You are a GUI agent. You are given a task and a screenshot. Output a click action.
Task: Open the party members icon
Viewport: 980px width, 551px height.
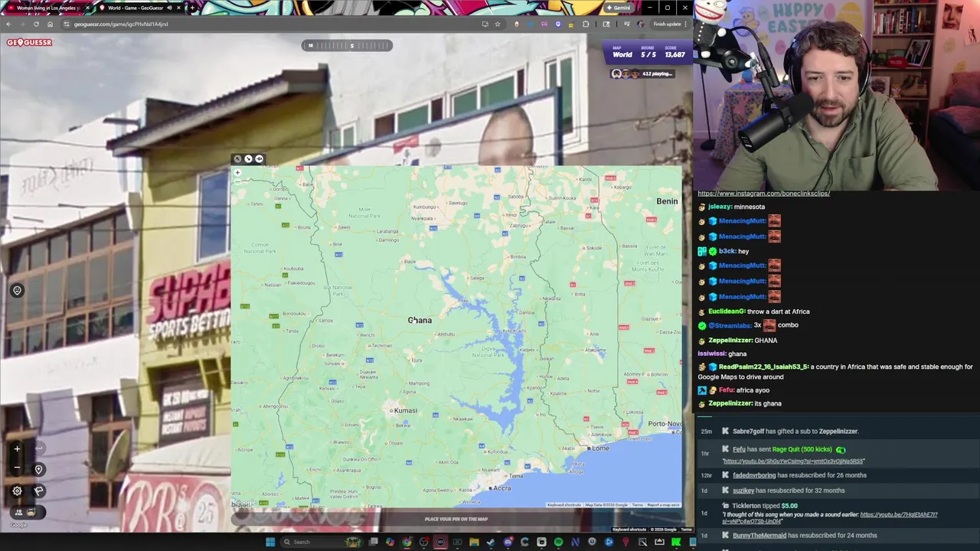click(x=19, y=512)
